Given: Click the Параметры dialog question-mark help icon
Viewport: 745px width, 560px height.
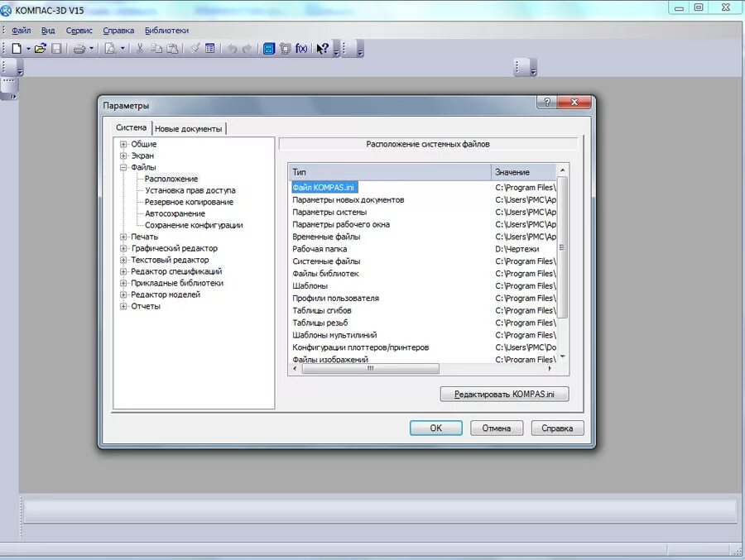Looking at the screenshot, I should 547,102.
